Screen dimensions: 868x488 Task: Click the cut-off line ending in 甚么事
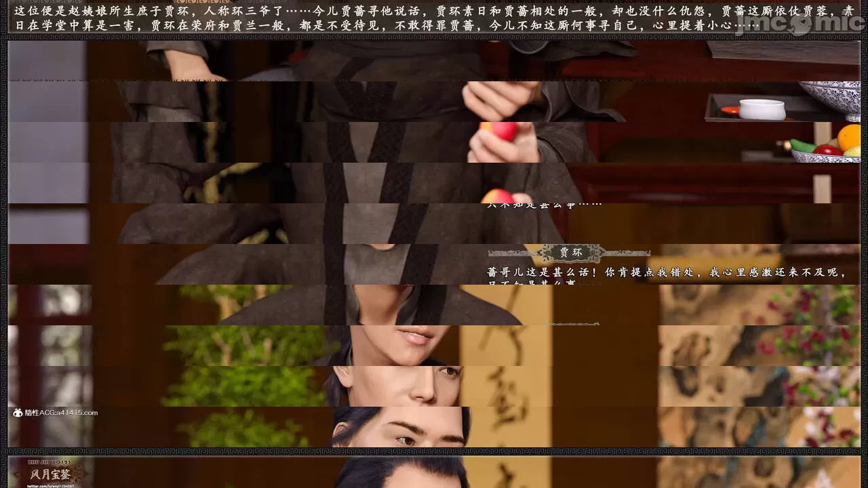click(x=542, y=205)
